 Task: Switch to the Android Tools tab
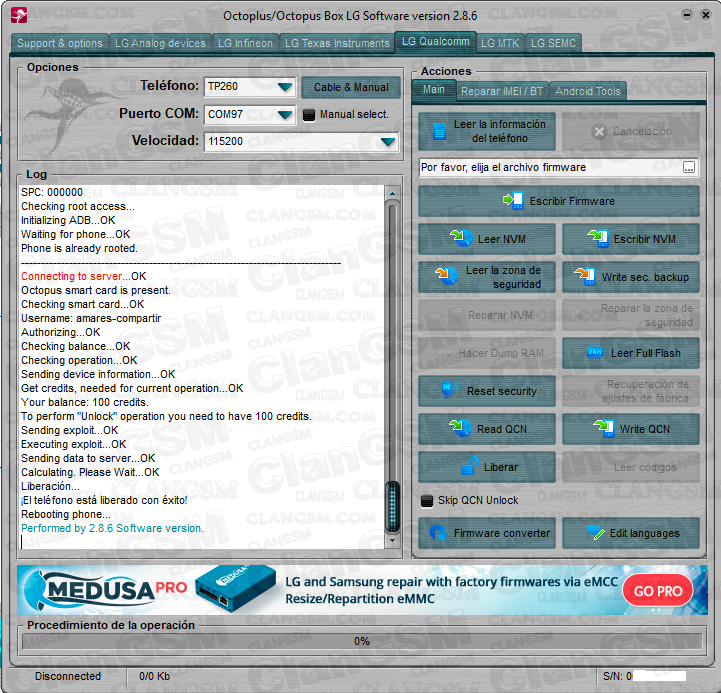pos(588,91)
